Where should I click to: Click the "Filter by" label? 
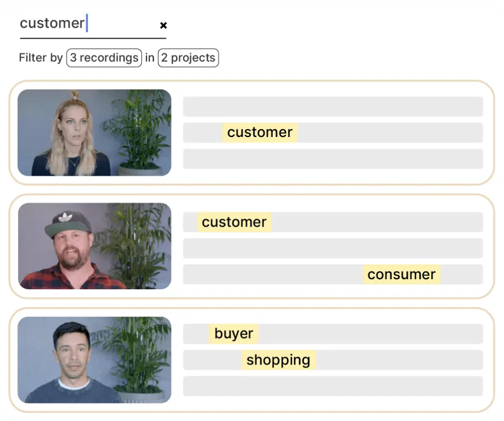pos(41,58)
